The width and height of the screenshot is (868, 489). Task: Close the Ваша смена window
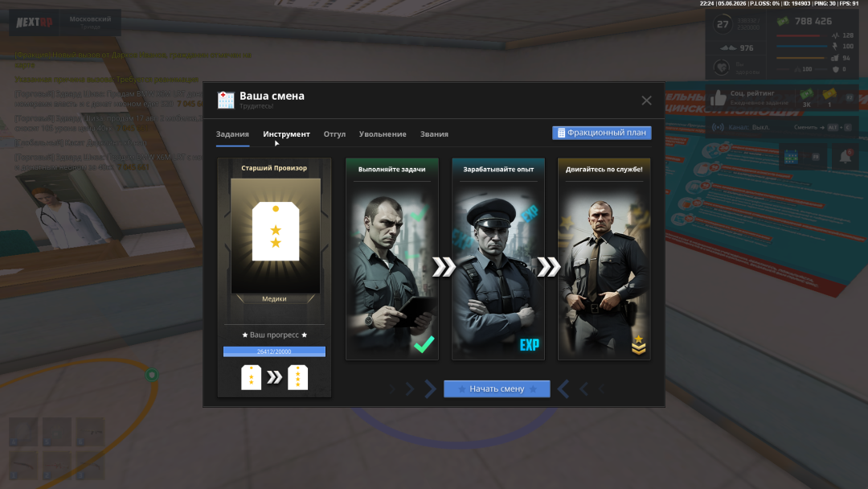(646, 101)
